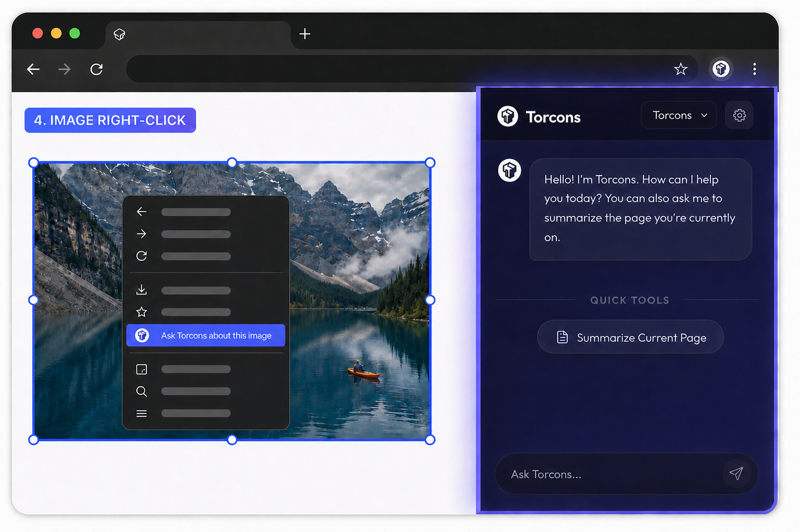Click Summarize Current Page button
The width and height of the screenshot is (800, 532).
[x=630, y=337]
